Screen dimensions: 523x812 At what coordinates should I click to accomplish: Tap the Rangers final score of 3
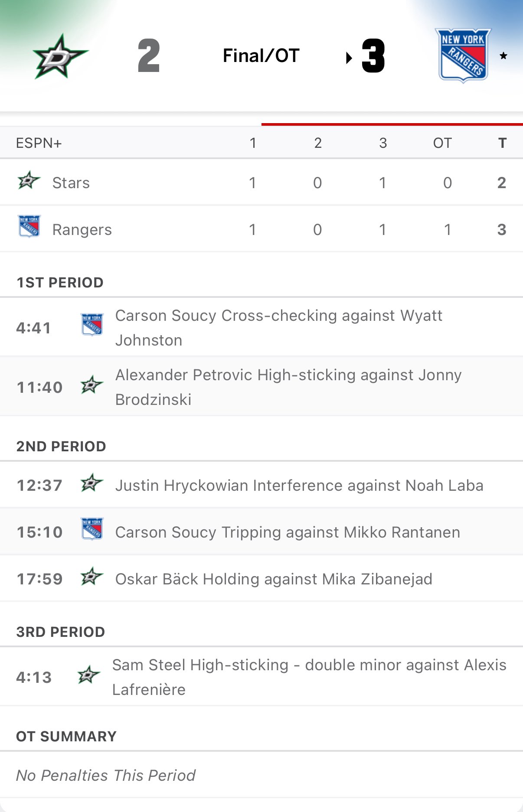click(373, 56)
